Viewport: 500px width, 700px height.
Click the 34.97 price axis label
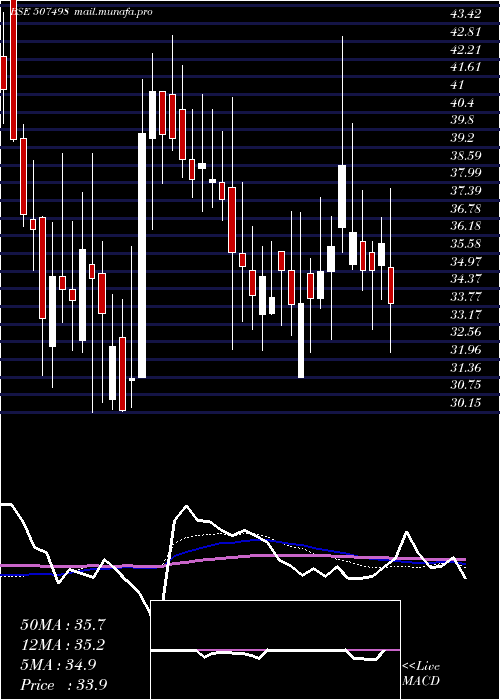(466, 262)
